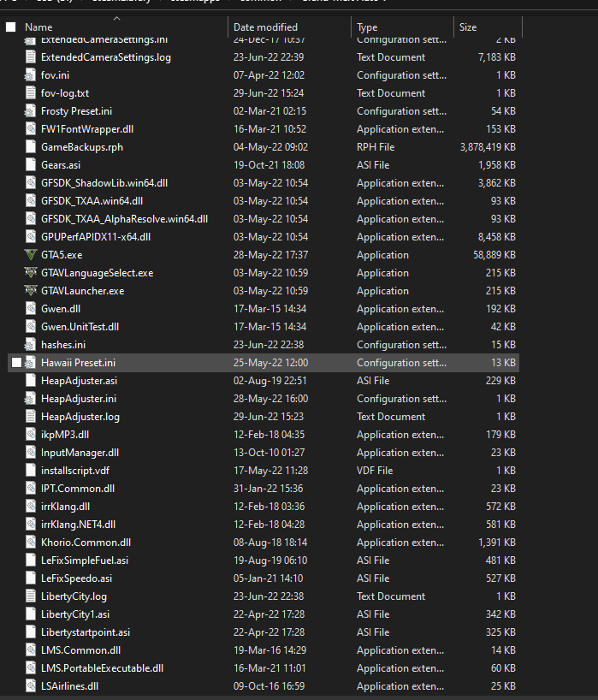
Task: Tick the Hawaii Preset.ini item checkbox
Action: (16, 363)
